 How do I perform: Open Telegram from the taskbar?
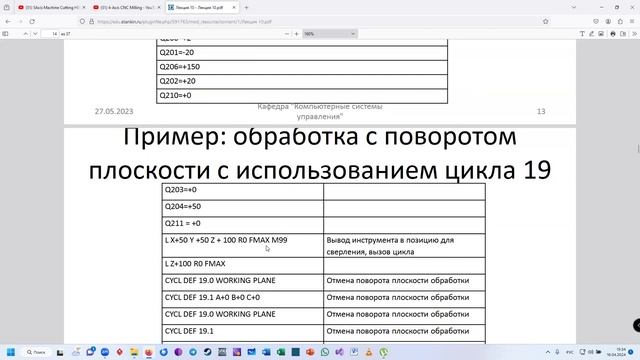(x=193, y=352)
